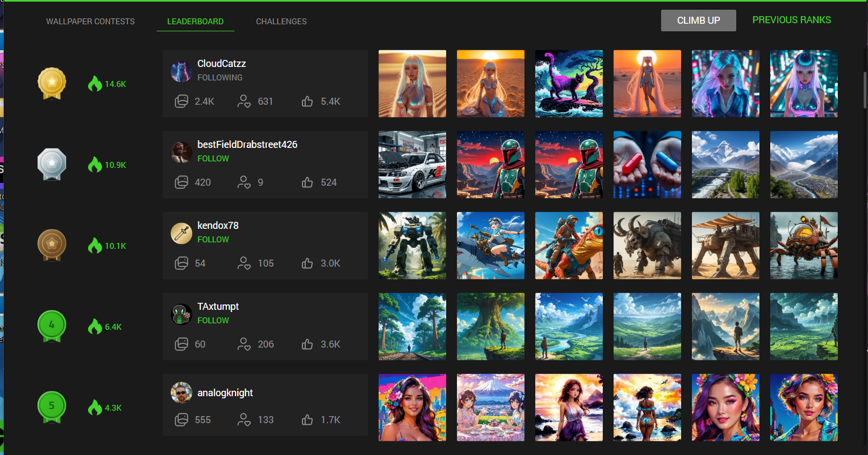This screenshot has height=455, width=868.
Task: Click the flame icon beside 6.4K
Action: coord(95,327)
